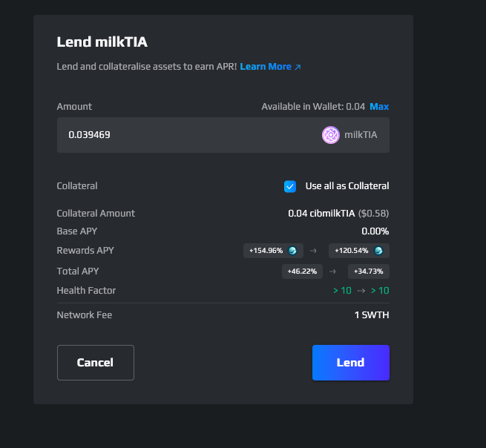Click the +34.73% total APY badge
This screenshot has height=448, width=486.
(369, 271)
